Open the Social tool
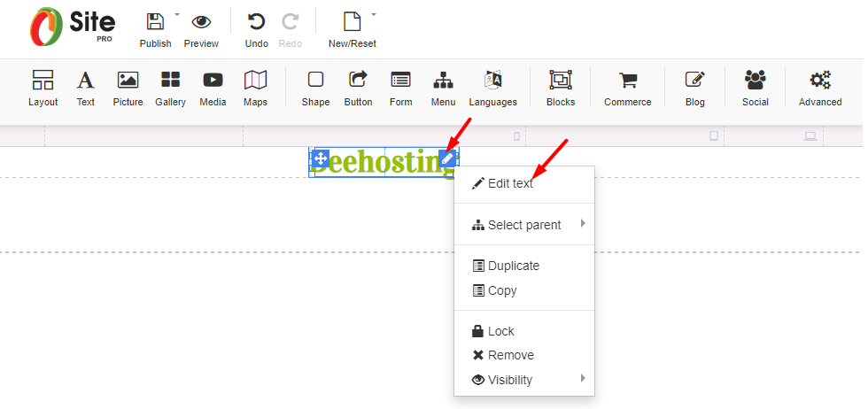The width and height of the screenshot is (868, 409). click(x=755, y=88)
